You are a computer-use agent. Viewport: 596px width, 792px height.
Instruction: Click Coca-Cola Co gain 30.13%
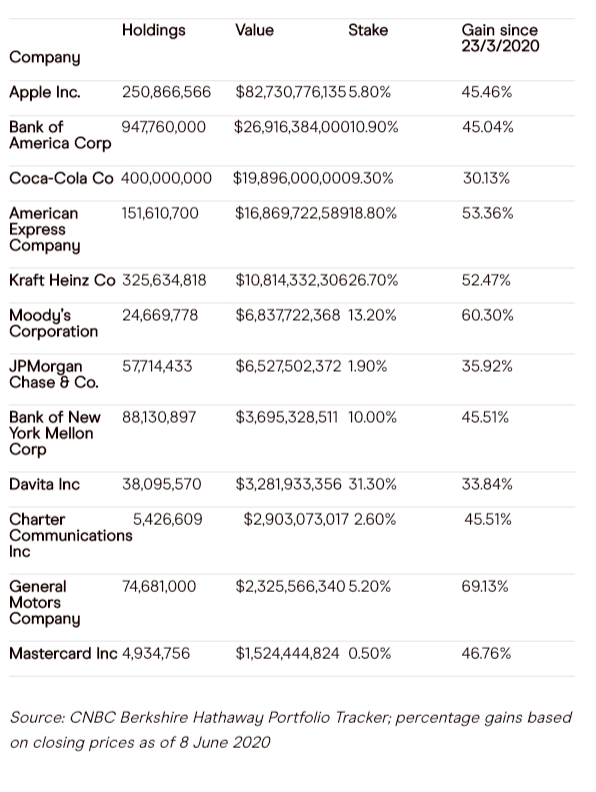(x=486, y=178)
